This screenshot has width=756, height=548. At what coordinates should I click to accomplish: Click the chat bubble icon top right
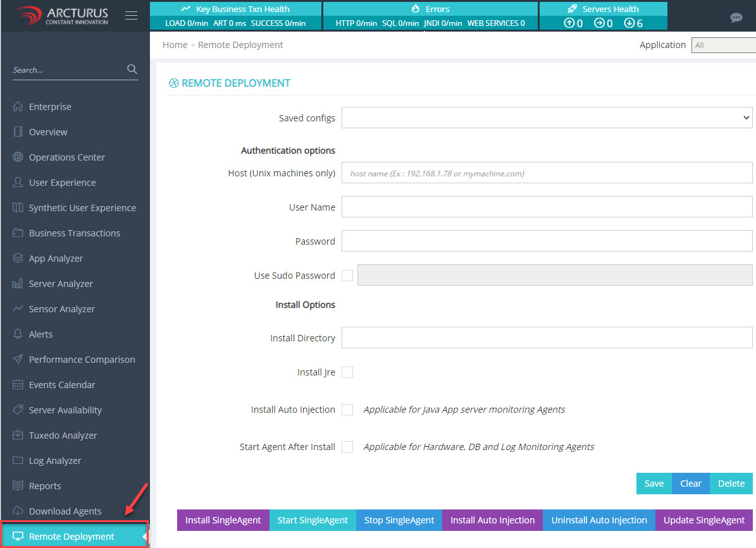click(x=736, y=18)
